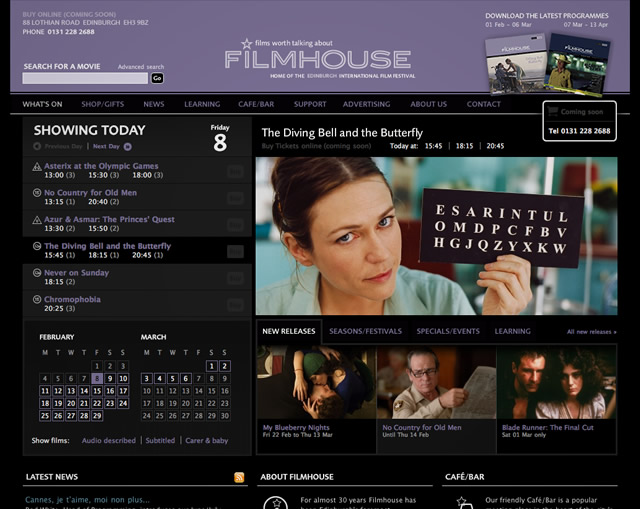Image resolution: width=640 pixels, height=509 pixels.
Task: Click the 18:15 showtime next to Today at
Action: (464, 146)
